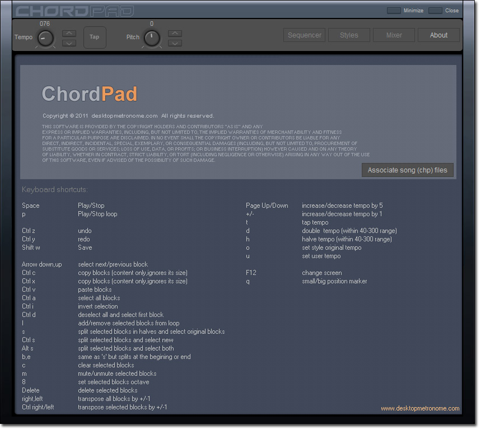The image size is (504, 448).
Task: Click the 'undo' shortcut description
Action: point(85,231)
